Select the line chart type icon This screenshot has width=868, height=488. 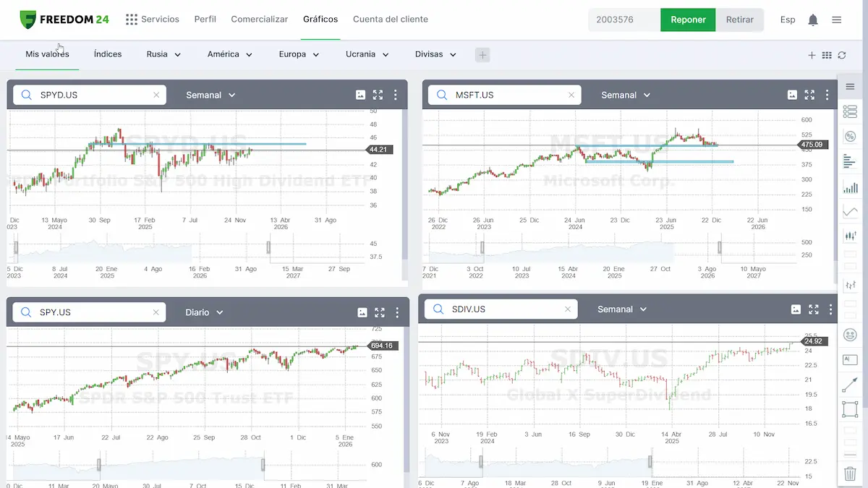pos(850,212)
